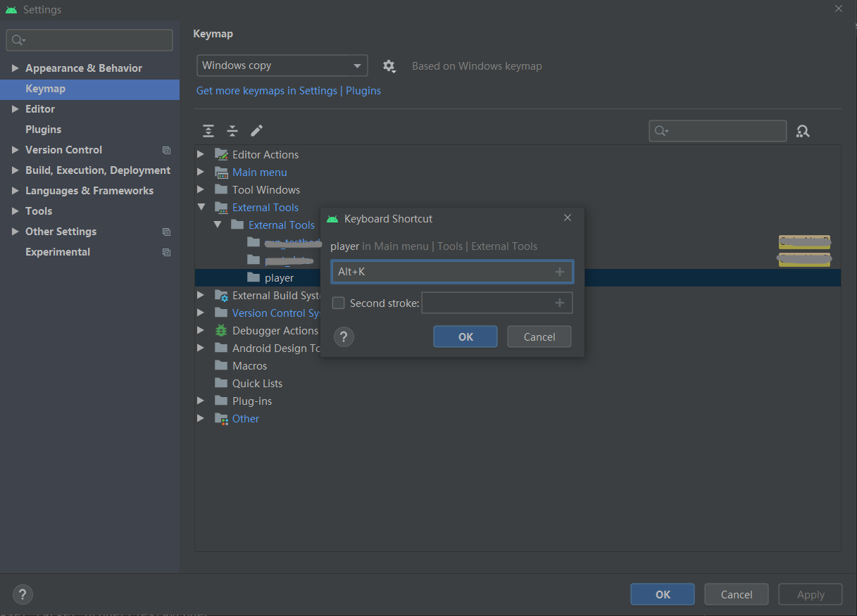The width and height of the screenshot is (857, 616).
Task: Open Get more keymaps in Settings link
Action: (267, 91)
